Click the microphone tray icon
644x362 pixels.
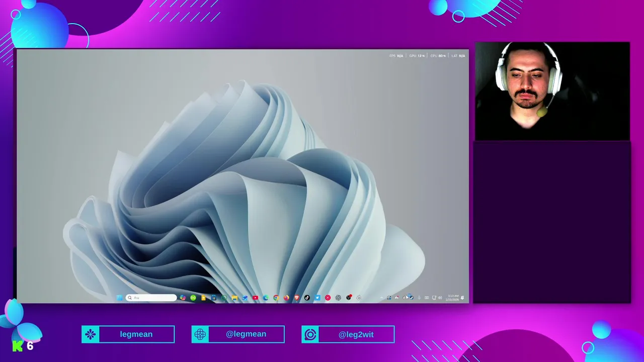[x=419, y=298]
